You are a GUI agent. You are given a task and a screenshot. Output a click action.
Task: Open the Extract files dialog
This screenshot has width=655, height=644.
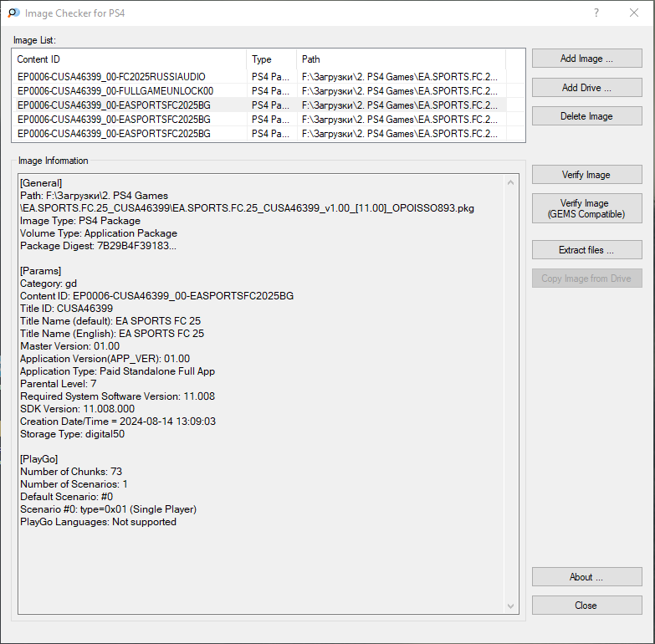pyautogui.click(x=586, y=250)
